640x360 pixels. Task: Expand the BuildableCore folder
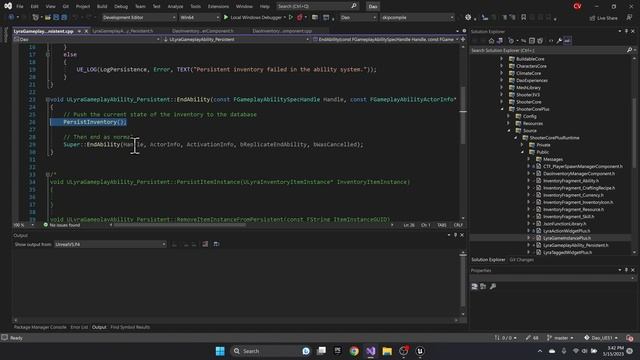click(502, 59)
